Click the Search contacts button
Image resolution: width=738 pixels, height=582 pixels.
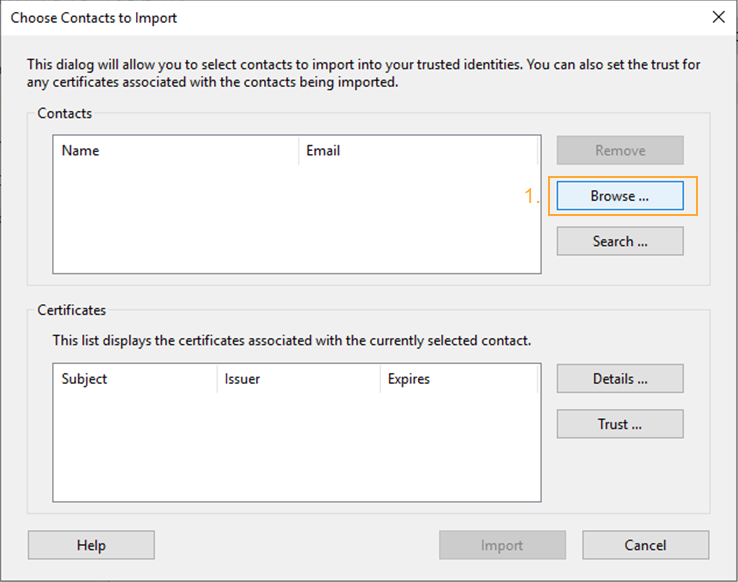pos(620,241)
